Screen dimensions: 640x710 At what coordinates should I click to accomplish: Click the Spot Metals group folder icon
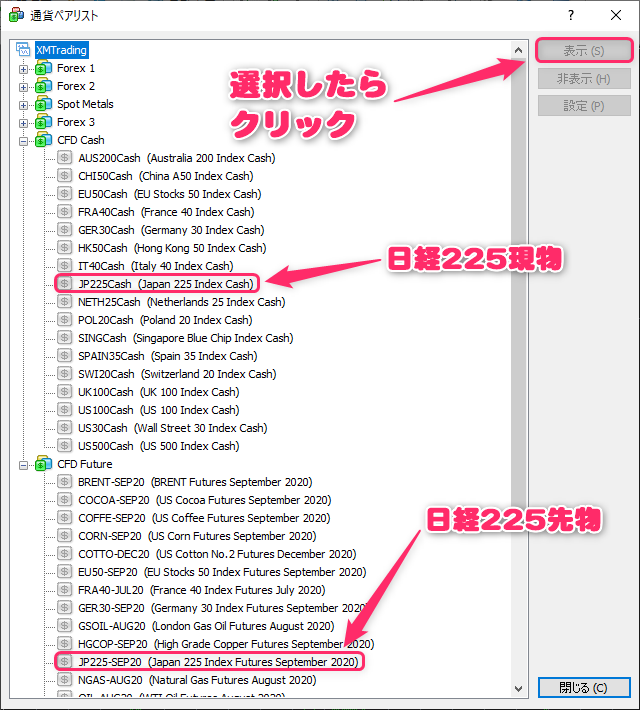click(43, 104)
